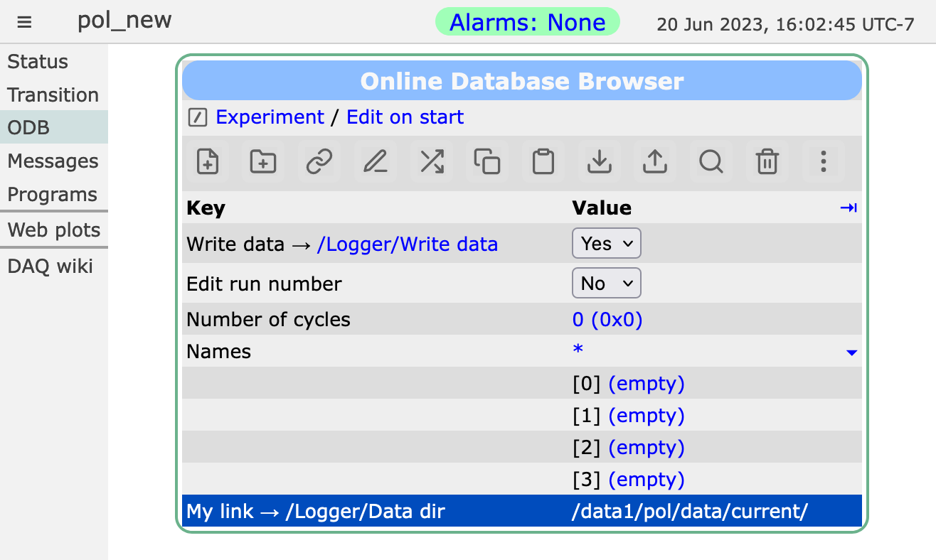Click the edit path icon beside Experiment
Image resolution: width=936 pixels, height=560 pixels.
point(197,117)
